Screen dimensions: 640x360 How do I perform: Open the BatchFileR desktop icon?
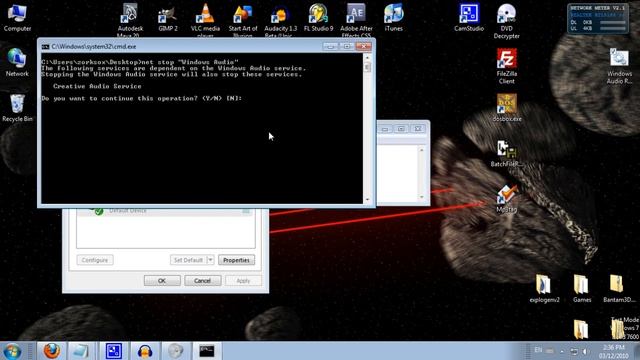click(x=507, y=153)
